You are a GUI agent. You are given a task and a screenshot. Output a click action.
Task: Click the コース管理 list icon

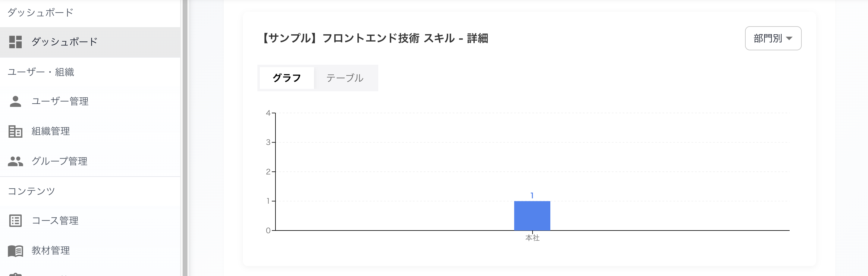(x=15, y=221)
